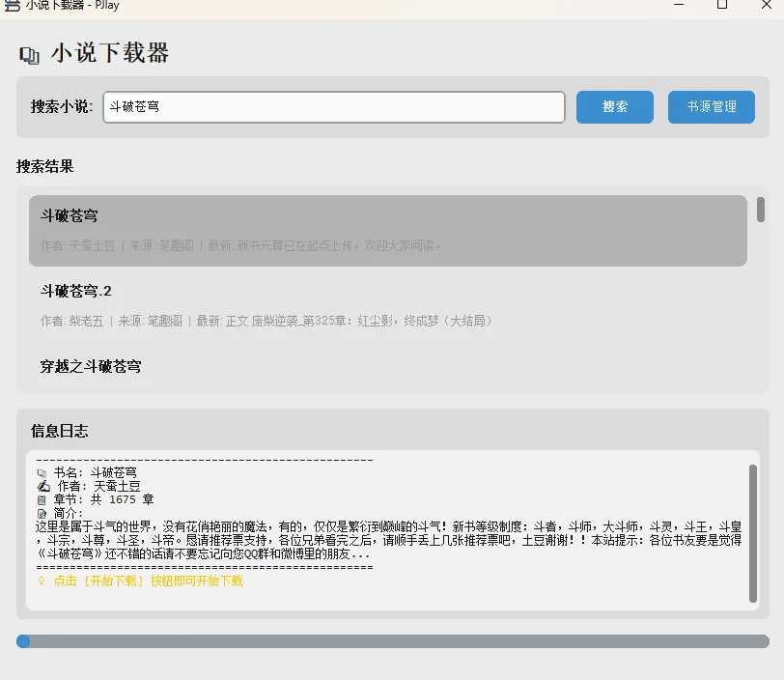Screen dimensions: 784x680
Task: Click the app icon in the title bar
Action: (12, 6)
